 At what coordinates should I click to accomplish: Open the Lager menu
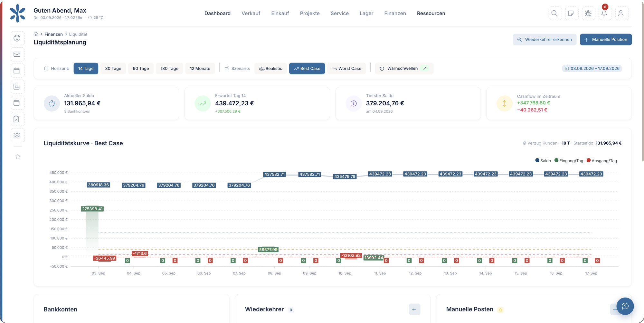coord(366,13)
